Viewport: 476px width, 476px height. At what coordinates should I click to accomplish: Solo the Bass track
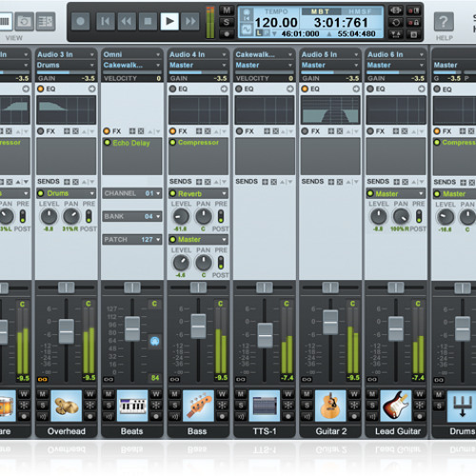point(174,406)
